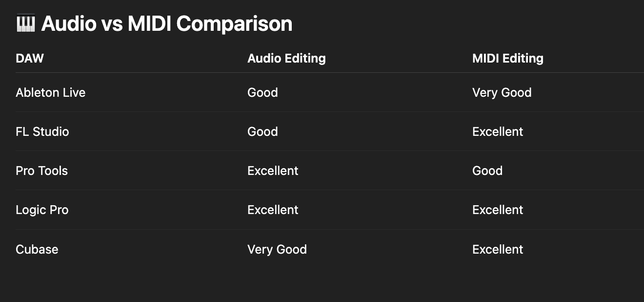This screenshot has width=644, height=302.
Task: Click the Logic Pro row label
Action: tap(42, 210)
